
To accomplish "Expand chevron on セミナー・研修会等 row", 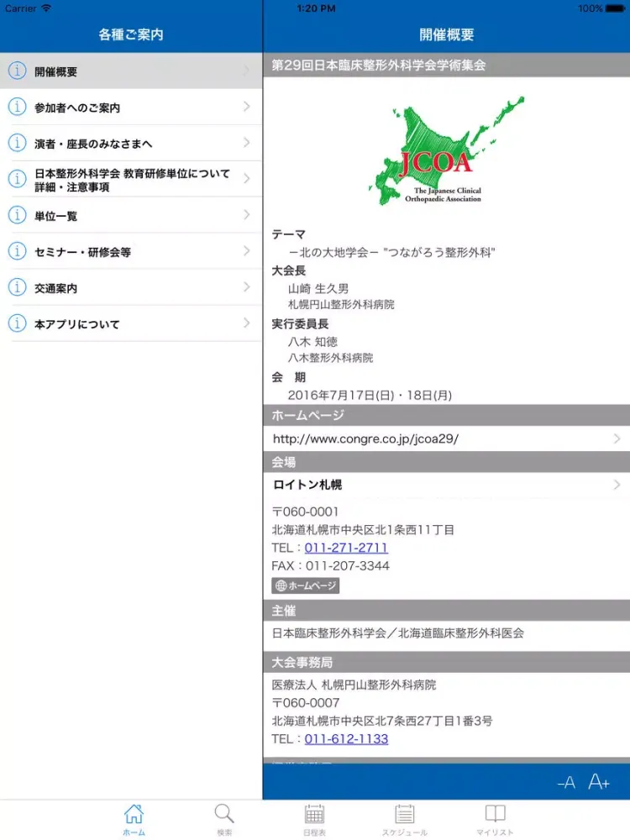I will pyautogui.click(x=246, y=250).
